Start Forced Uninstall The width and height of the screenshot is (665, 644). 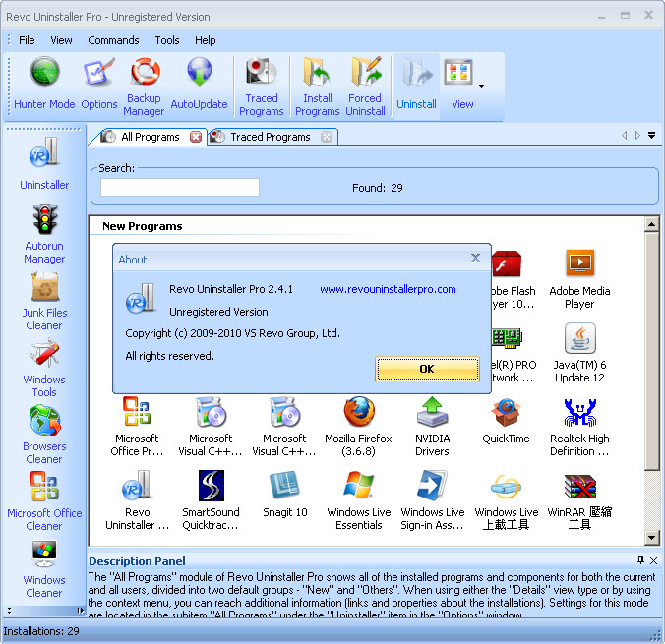[365, 87]
